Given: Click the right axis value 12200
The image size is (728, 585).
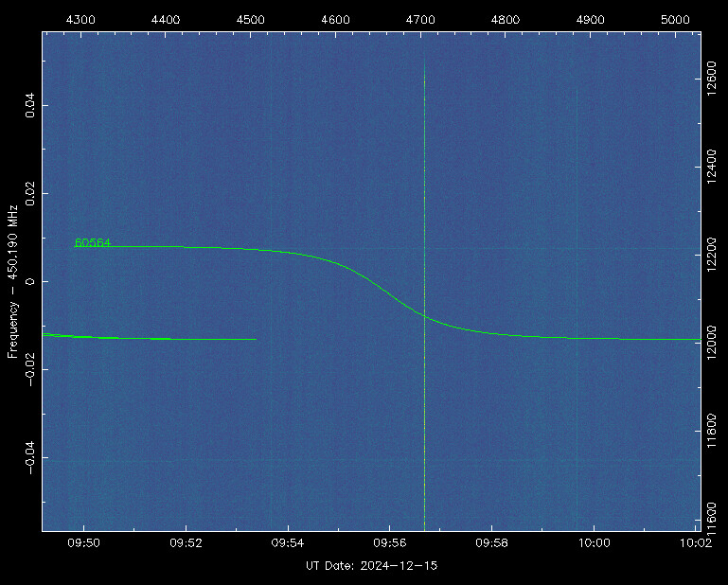Looking at the screenshot, I should [711, 255].
